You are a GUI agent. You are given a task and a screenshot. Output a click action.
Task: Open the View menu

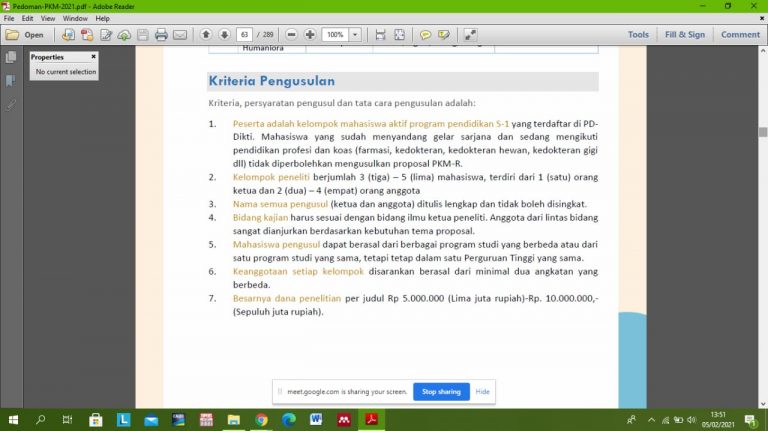[x=49, y=18]
